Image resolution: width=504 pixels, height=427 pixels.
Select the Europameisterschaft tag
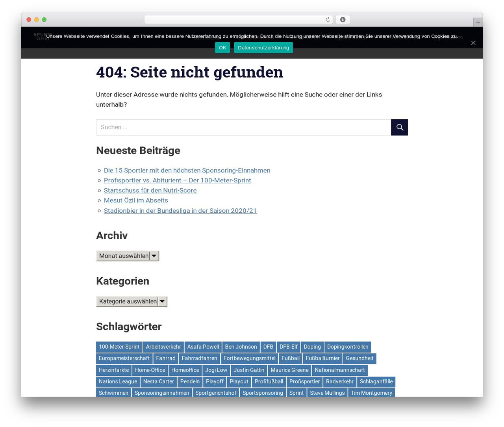124,358
